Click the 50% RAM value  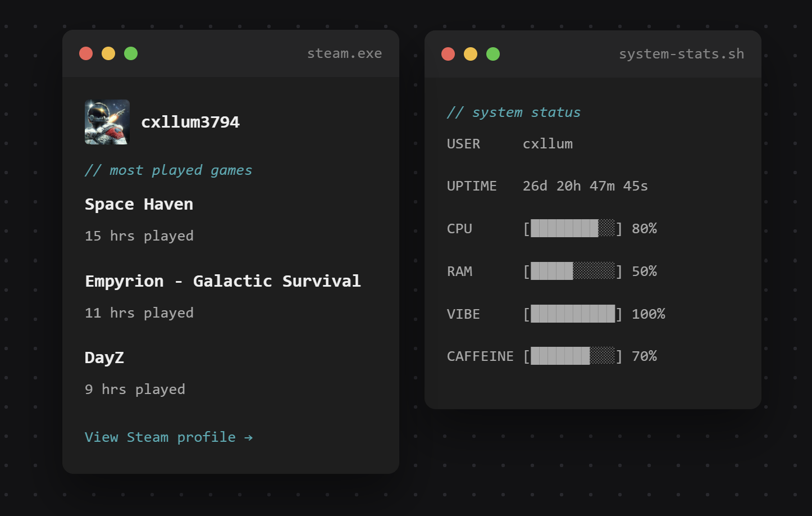[644, 271]
